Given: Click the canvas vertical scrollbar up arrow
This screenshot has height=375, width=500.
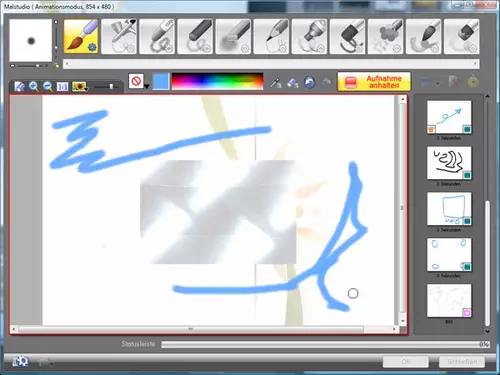Looking at the screenshot, I should 403,99.
